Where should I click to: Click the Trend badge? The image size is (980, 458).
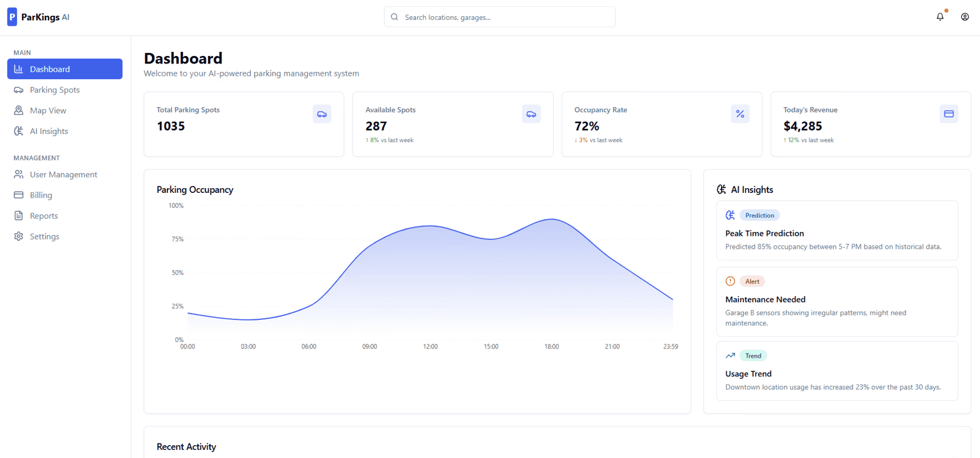(x=753, y=355)
